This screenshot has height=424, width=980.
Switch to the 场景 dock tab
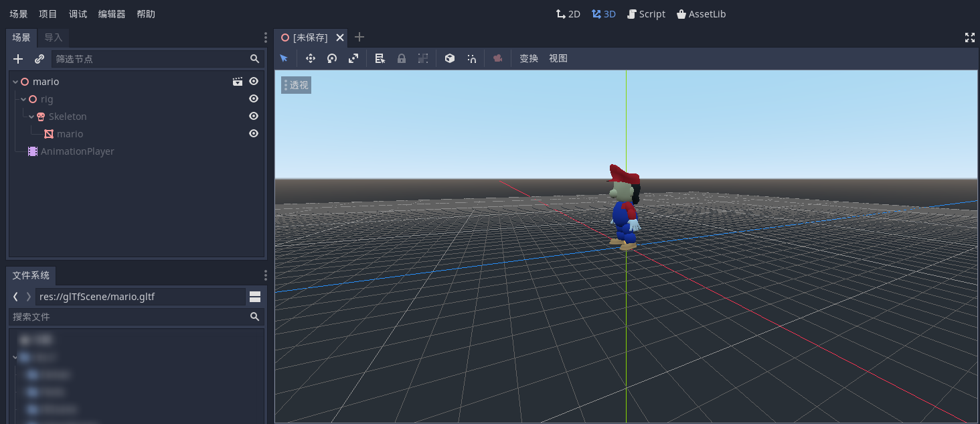pyautogui.click(x=21, y=38)
